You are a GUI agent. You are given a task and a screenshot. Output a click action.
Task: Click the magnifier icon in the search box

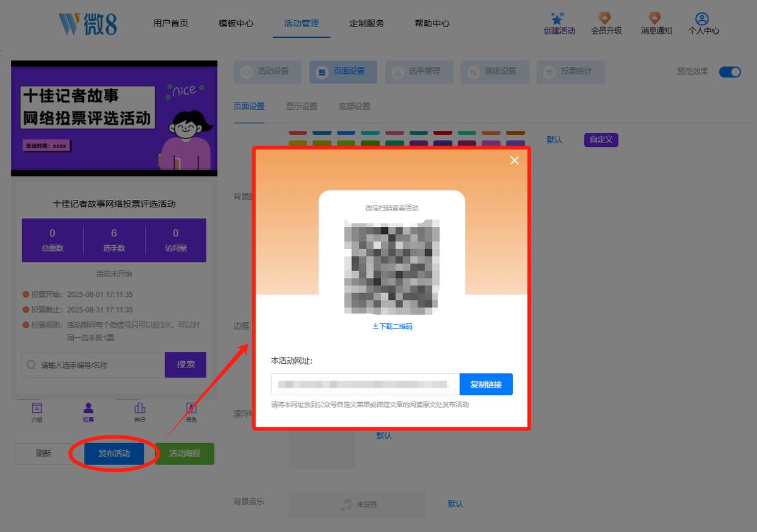tap(31, 365)
